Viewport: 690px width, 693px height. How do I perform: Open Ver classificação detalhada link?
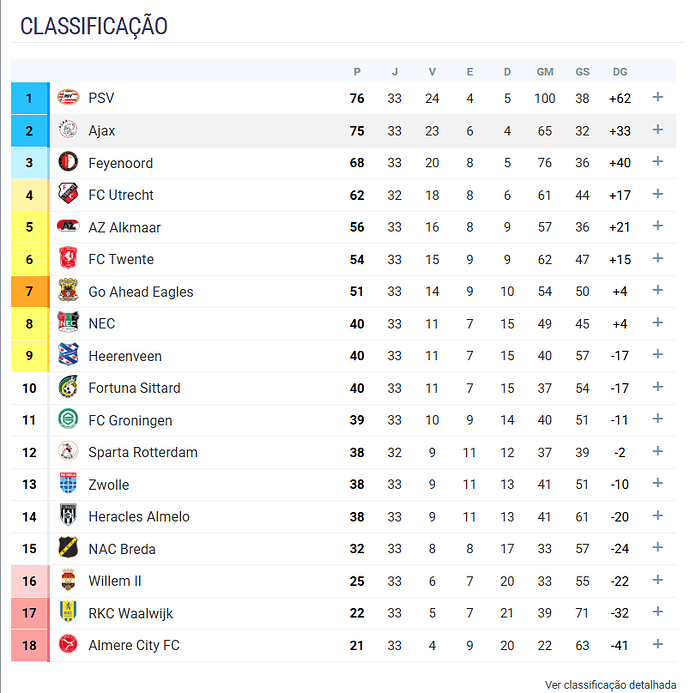coord(610,685)
